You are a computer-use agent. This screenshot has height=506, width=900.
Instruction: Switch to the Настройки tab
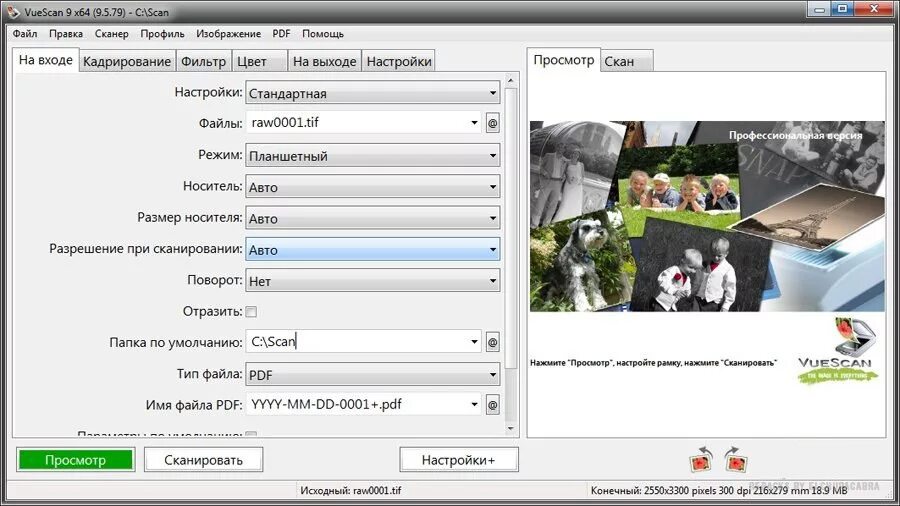pyautogui.click(x=399, y=61)
